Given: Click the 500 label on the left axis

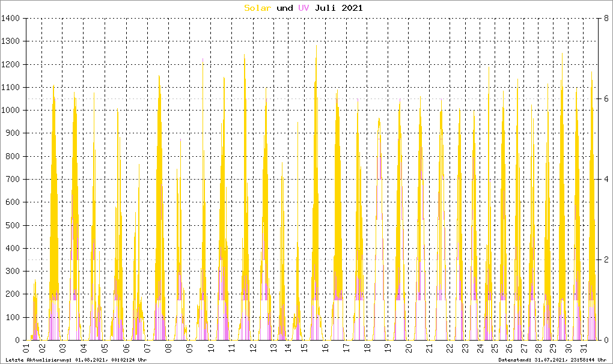Looking at the screenshot, I should [x=14, y=225].
